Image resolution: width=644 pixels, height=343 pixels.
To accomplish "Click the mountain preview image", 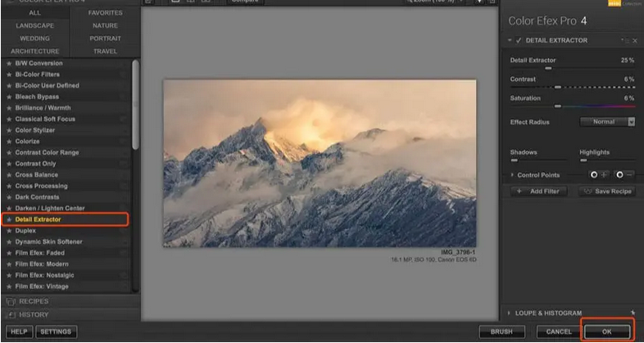I will (x=320, y=163).
